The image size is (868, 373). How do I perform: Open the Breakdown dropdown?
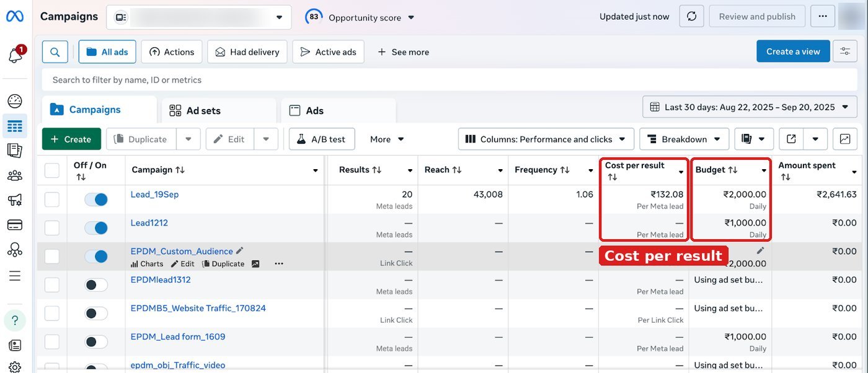[x=684, y=139]
